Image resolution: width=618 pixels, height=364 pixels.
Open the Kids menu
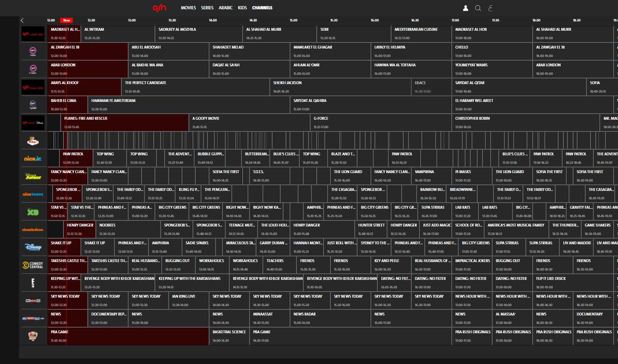pyautogui.click(x=242, y=8)
